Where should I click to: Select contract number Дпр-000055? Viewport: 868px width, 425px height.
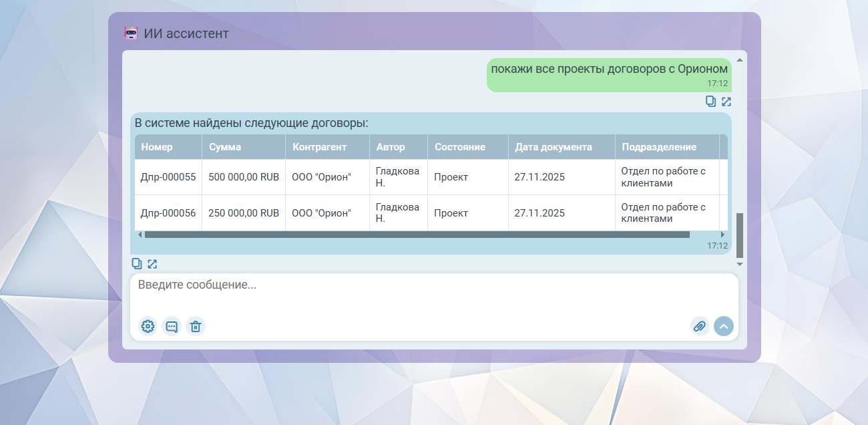pos(168,177)
